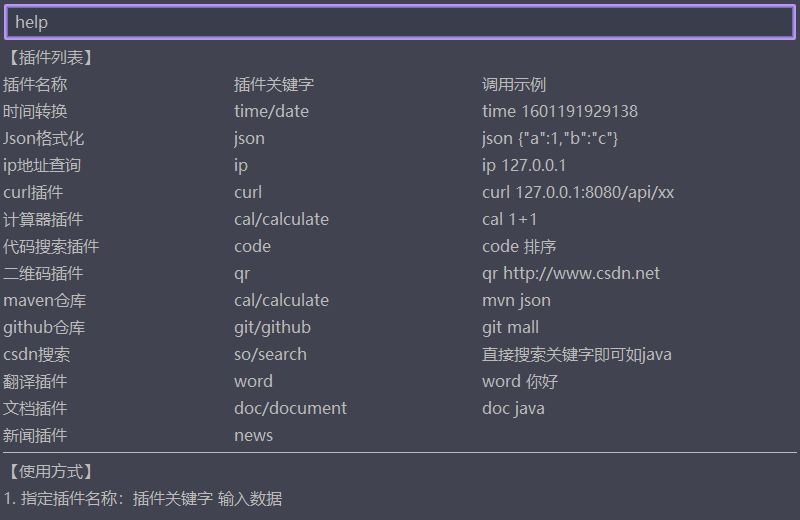Image resolution: width=800 pixels, height=520 pixels.
Task: Click the 调用示例 column header
Action: (x=514, y=84)
